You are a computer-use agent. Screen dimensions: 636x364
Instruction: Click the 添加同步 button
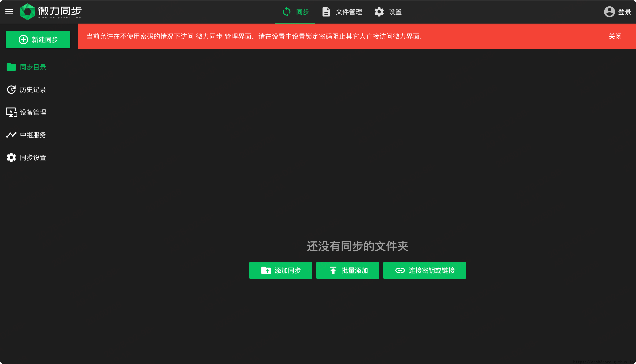click(x=281, y=270)
